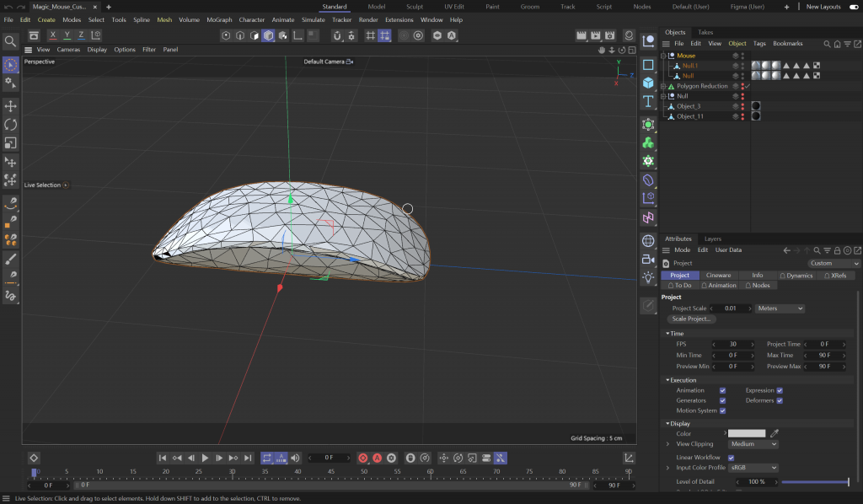Switch to the Layers tab
863x504 pixels.
click(x=713, y=239)
